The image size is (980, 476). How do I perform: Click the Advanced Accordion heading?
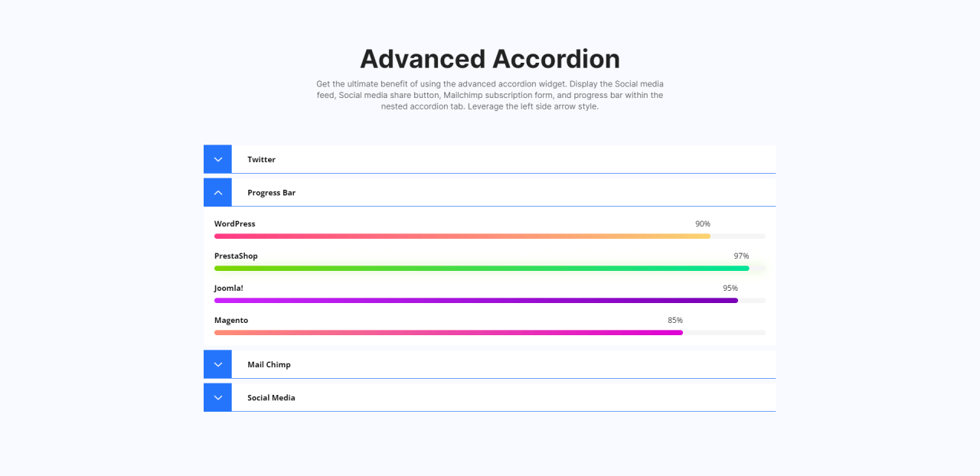(x=490, y=59)
